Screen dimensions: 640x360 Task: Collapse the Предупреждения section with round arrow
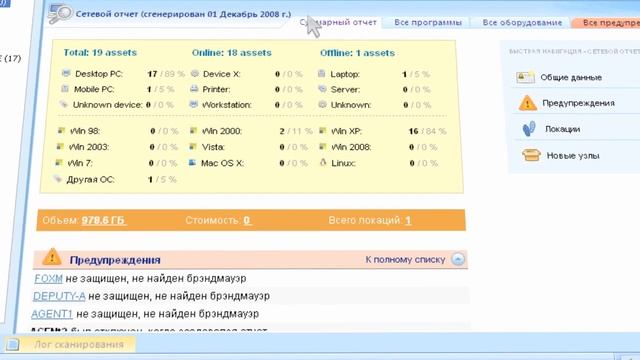click(458, 259)
